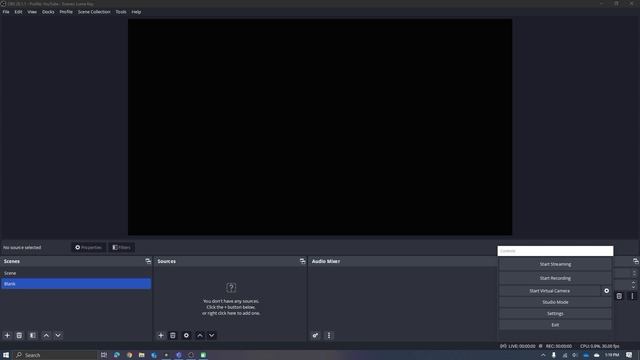Click 'You don't have any sources' message
Screen dimensions: 640x360
click(x=231, y=307)
